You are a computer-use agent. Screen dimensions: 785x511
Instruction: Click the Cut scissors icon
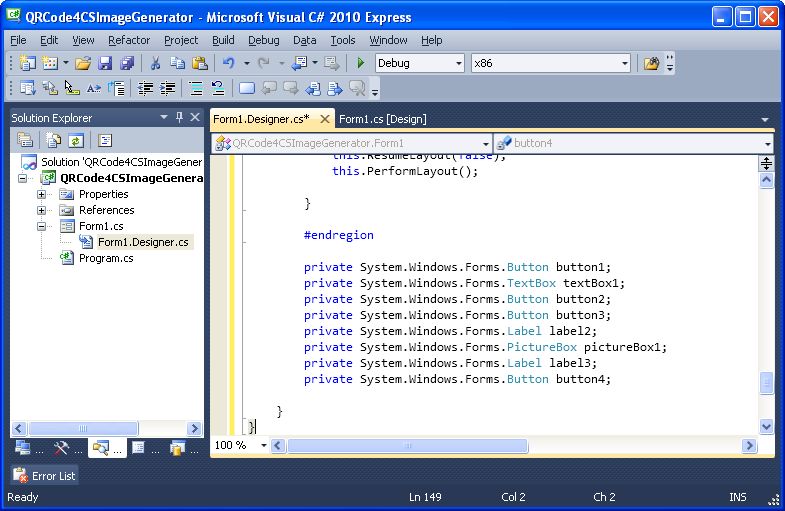click(156, 63)
